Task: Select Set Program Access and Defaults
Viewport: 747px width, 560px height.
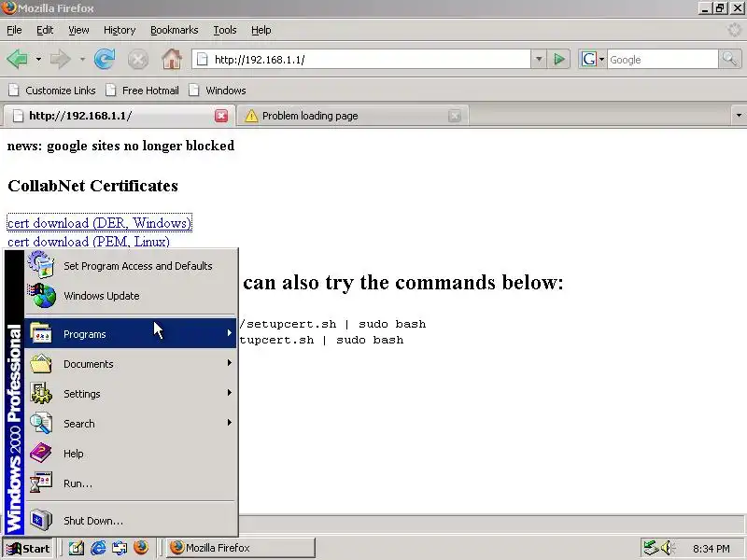Action: (131, 266)
